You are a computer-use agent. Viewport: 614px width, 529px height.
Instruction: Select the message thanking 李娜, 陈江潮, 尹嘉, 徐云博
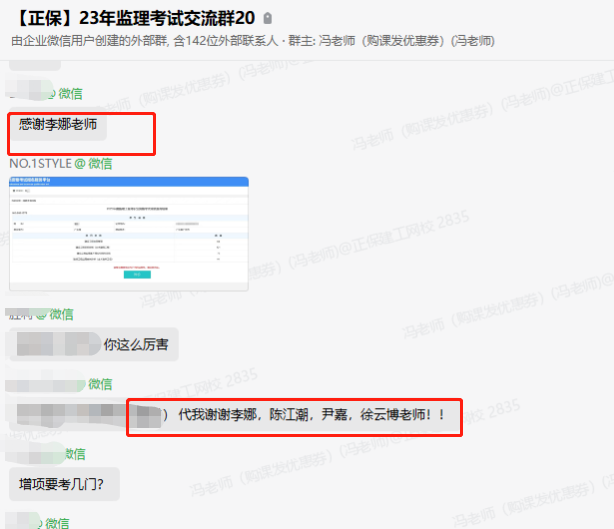point(310,414)
